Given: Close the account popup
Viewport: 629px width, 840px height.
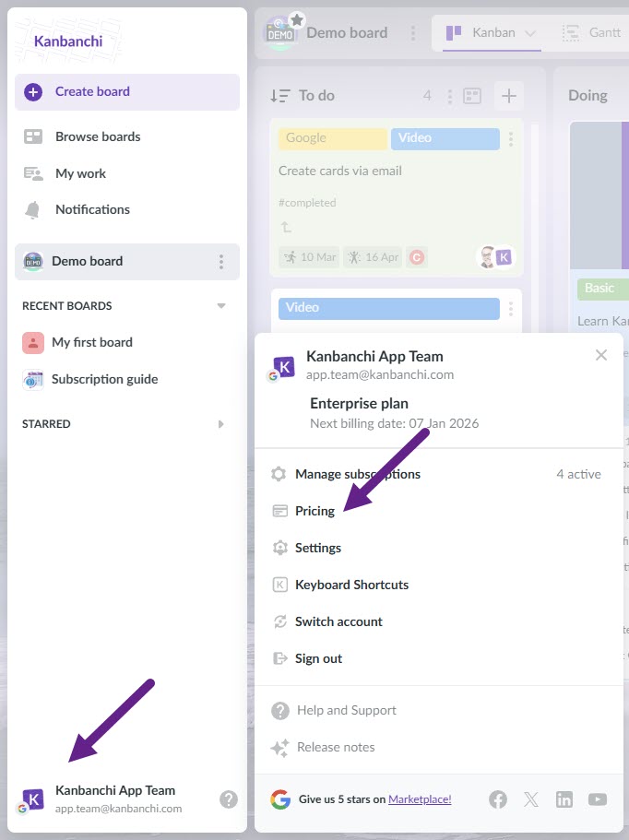Looking at the screenshot, I should pyautogui.click(x=601, y=355).
